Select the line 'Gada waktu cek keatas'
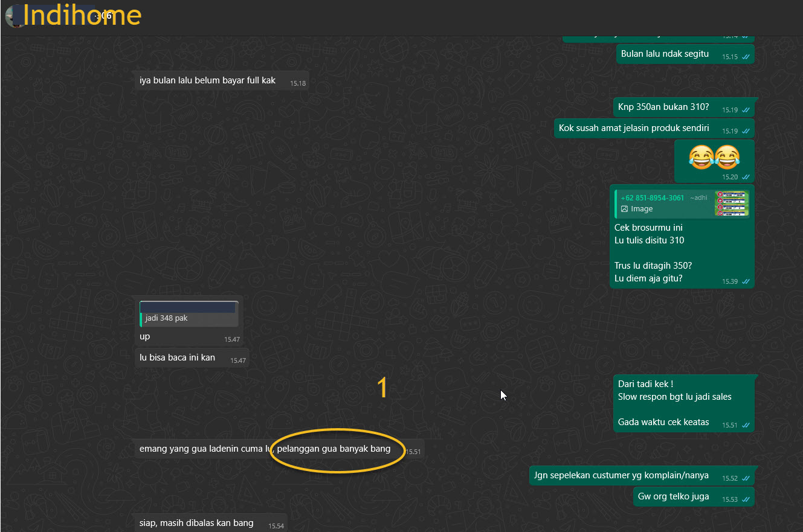 (663, 422)
